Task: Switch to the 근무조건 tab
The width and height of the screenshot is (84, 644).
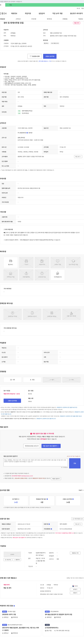Action: tap(18, 19)
